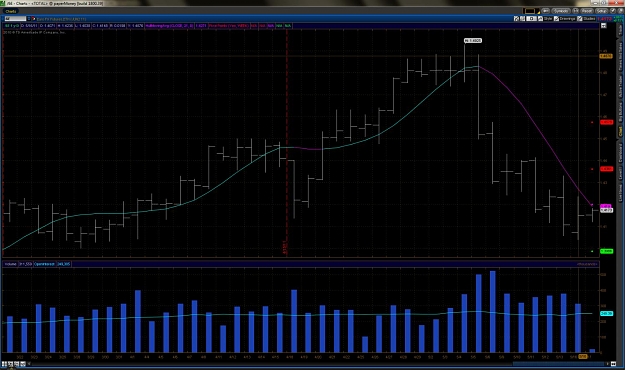Image resolution: width=625 pixels, height=370 pixels.
Task: Click the high price bubble on chart
Action: (473, 40)
